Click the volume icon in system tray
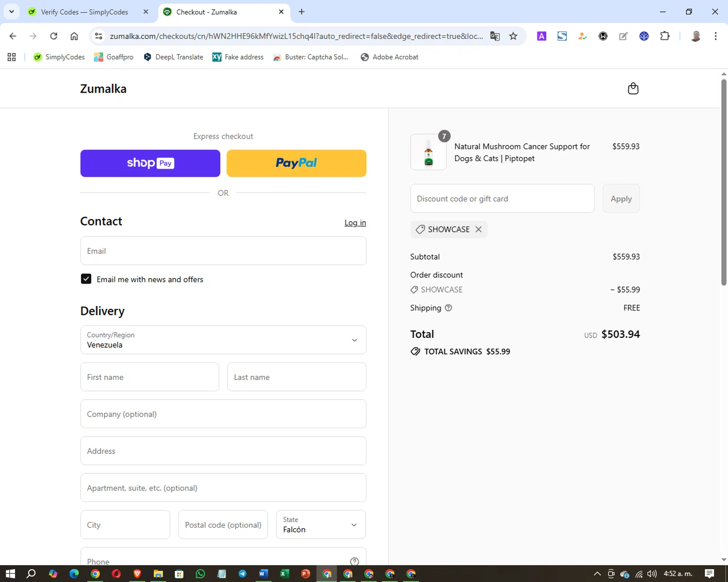The height and width of the screenshot is (582, 728). coord(652,574)
